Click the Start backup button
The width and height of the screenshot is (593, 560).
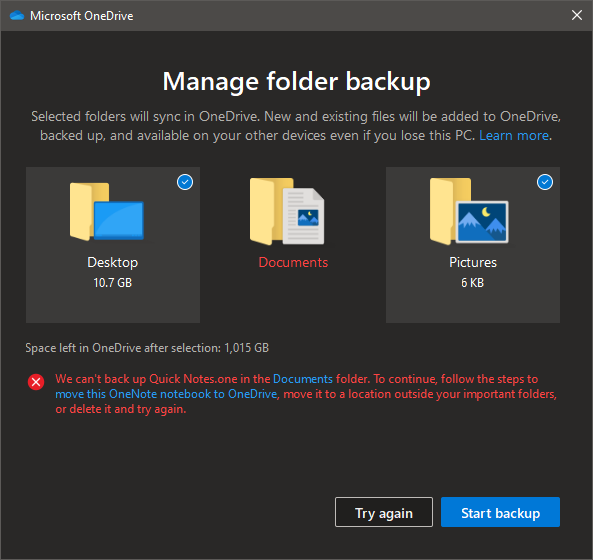500,512
